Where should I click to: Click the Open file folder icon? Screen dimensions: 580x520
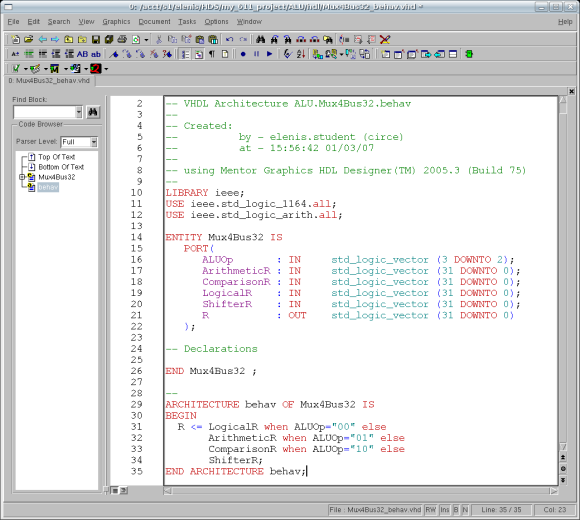click(x=28, y=39)
